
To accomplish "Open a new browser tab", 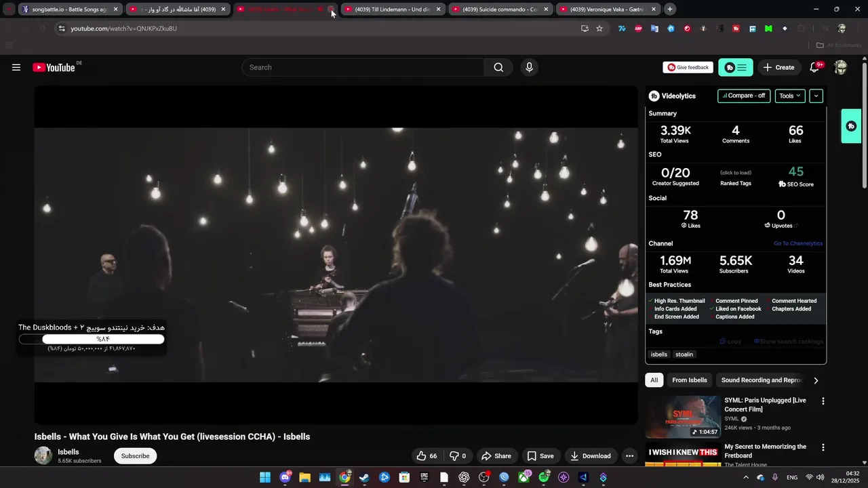I will click(x=670, y=9).
